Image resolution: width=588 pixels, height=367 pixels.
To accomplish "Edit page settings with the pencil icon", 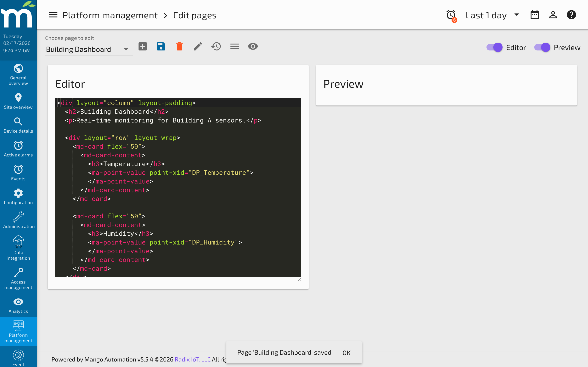I will pos(198,46).
